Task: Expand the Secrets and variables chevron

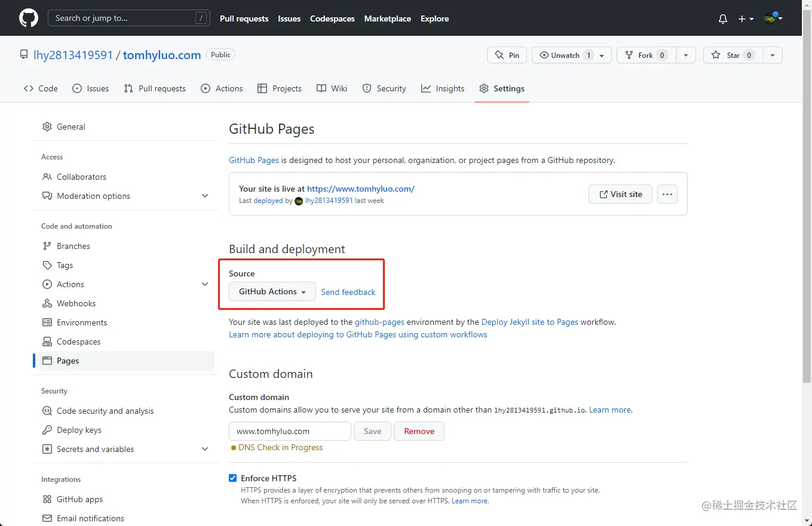Action: tap(205, 449)
